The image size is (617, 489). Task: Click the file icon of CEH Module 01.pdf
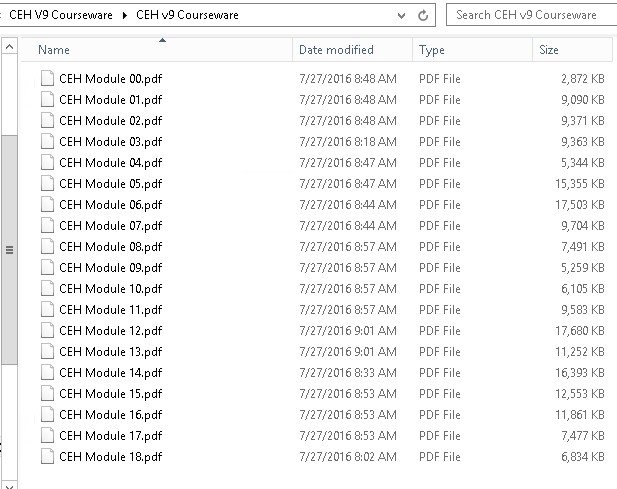tap(47, 100)
